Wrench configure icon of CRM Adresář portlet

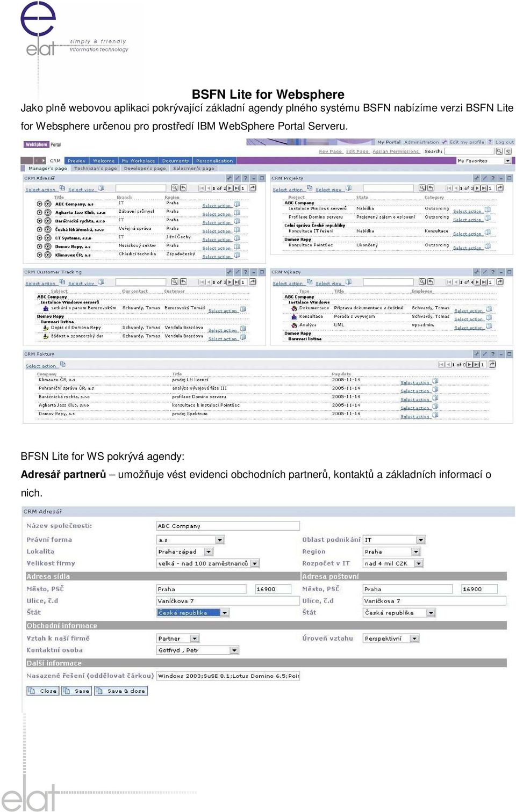[x=229, y=178]
